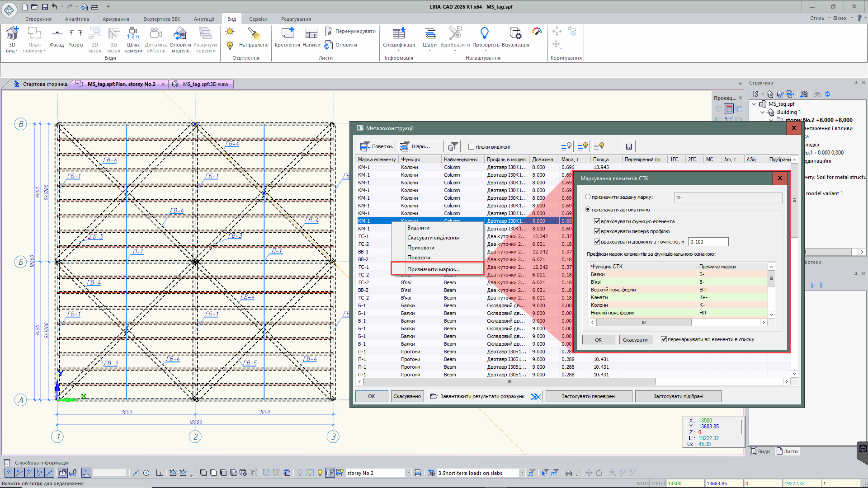Image resolution: width=868 pixels, height=488 pixels.
Task: Click the Направлене lighting icon
Action: coord(253,34)
